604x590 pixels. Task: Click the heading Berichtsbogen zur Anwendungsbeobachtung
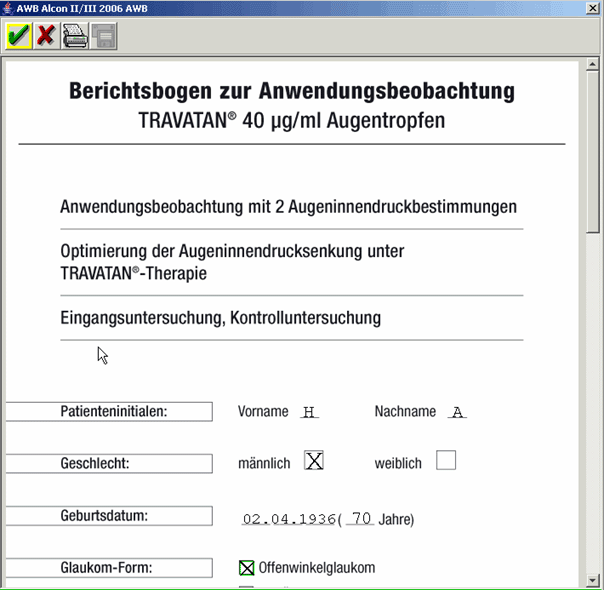[x=292, y=91]
